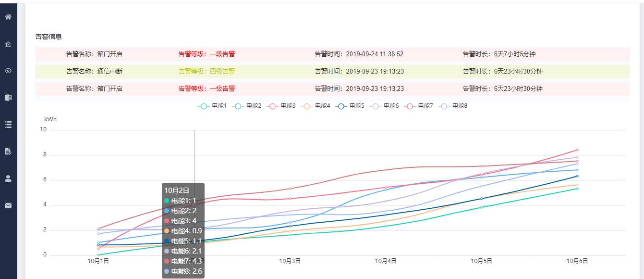The image size is (644, 279).
Task: Click 电能1 data point at 10月6日
Action: point(577,189)
